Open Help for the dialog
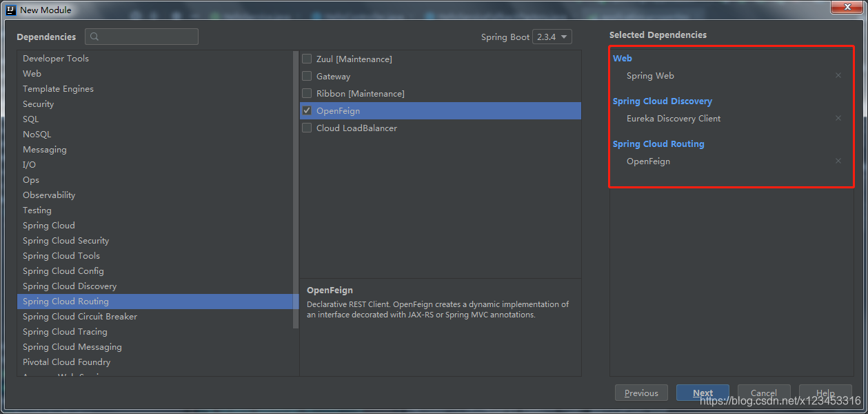 tap(825, 393)
